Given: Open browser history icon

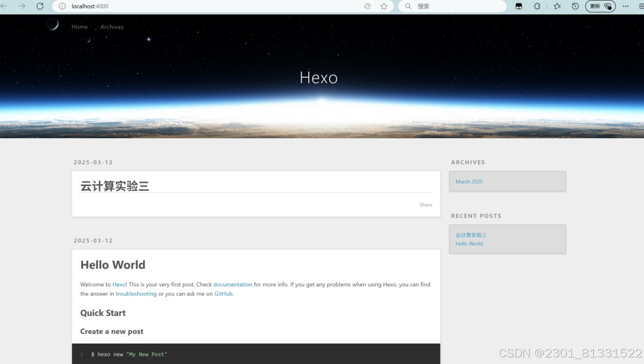Looking at the screenshot, I should click(575, 6).
